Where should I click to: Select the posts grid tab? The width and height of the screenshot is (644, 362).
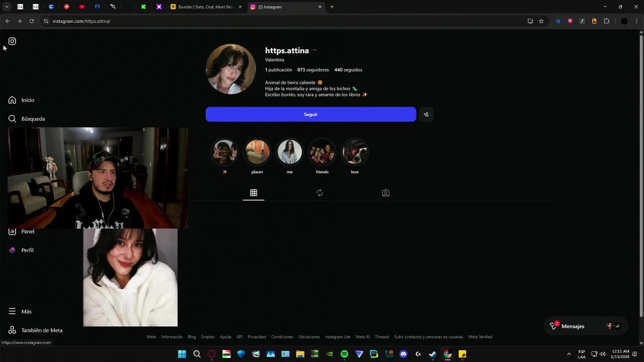pos(254,193)
